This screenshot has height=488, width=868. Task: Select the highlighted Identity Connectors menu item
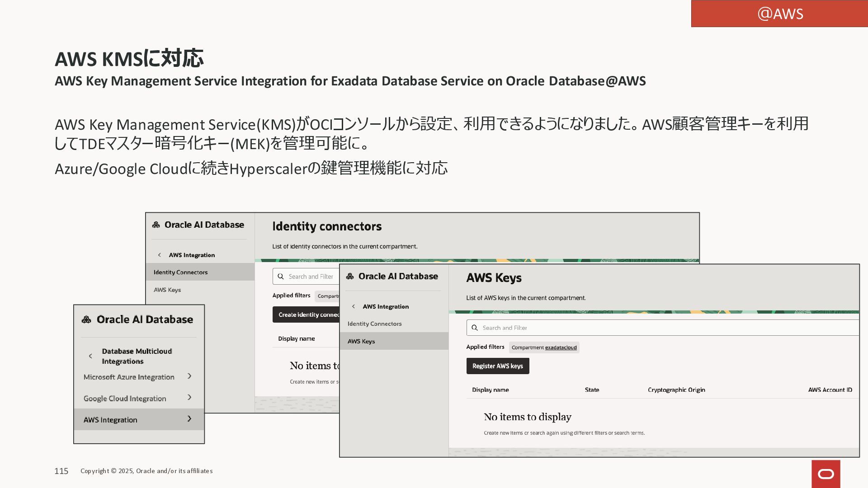tap(181, 272)
